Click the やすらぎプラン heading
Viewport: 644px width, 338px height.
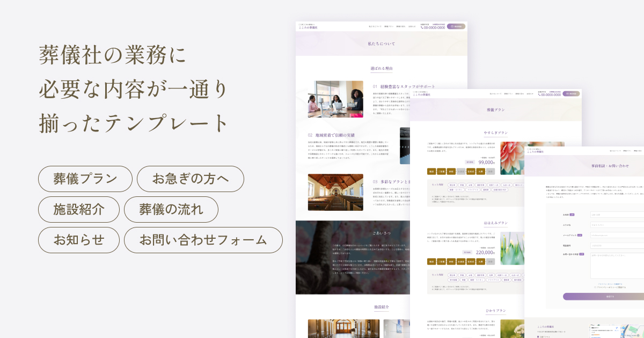495,133
